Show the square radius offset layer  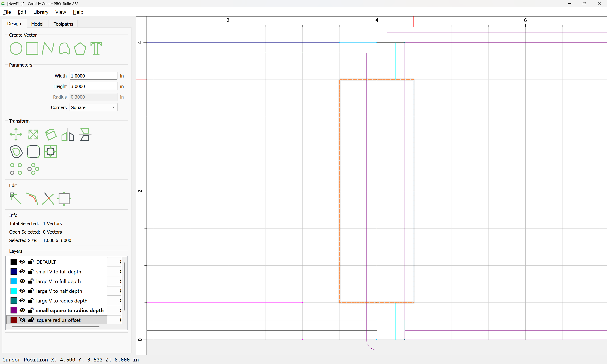[22, 320]
